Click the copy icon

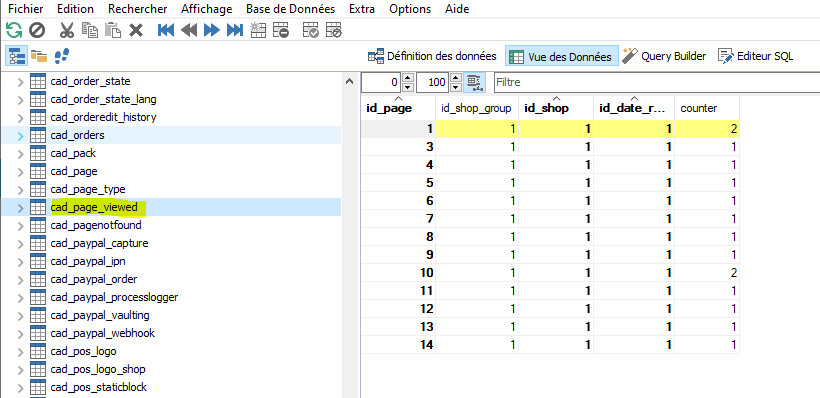tap(89, 30)
